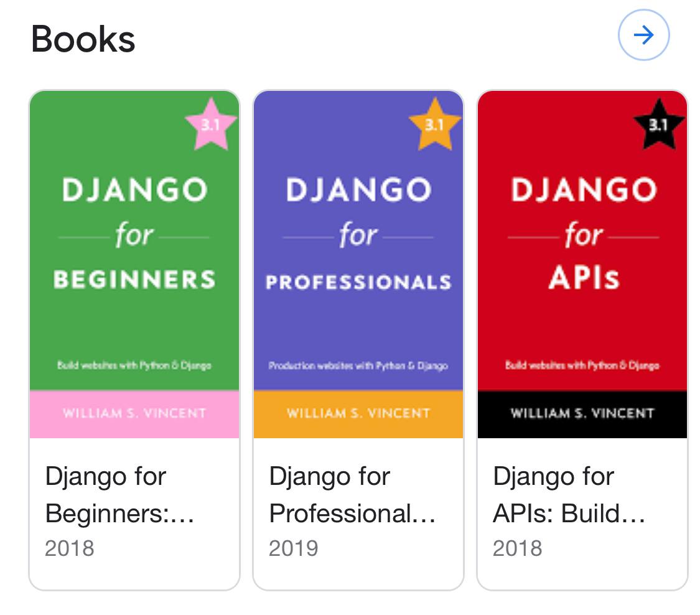
Task: Click the 2018 year under Django for APIs
Action: pyautogui.click(x=518, y=548)
